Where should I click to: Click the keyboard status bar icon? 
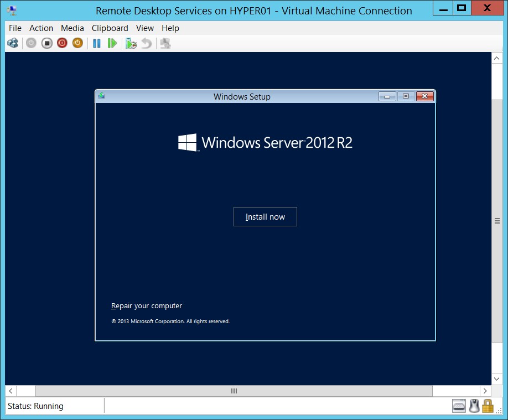point(459,406)
